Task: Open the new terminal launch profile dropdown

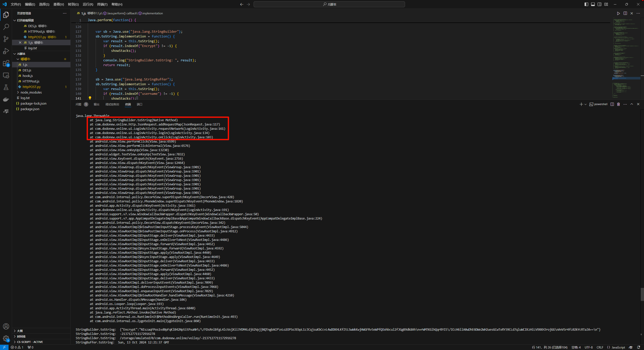Action: [586, 104]
